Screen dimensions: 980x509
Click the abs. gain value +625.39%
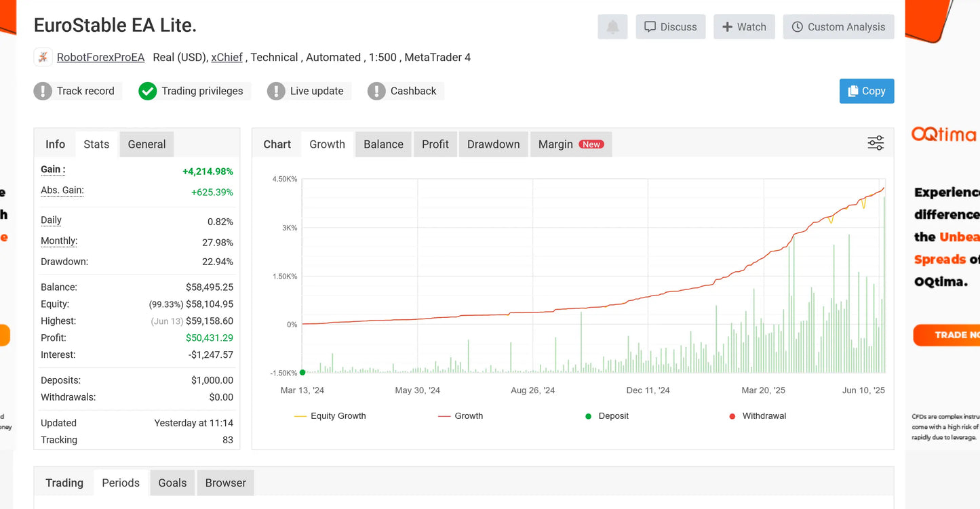(212, 192)
